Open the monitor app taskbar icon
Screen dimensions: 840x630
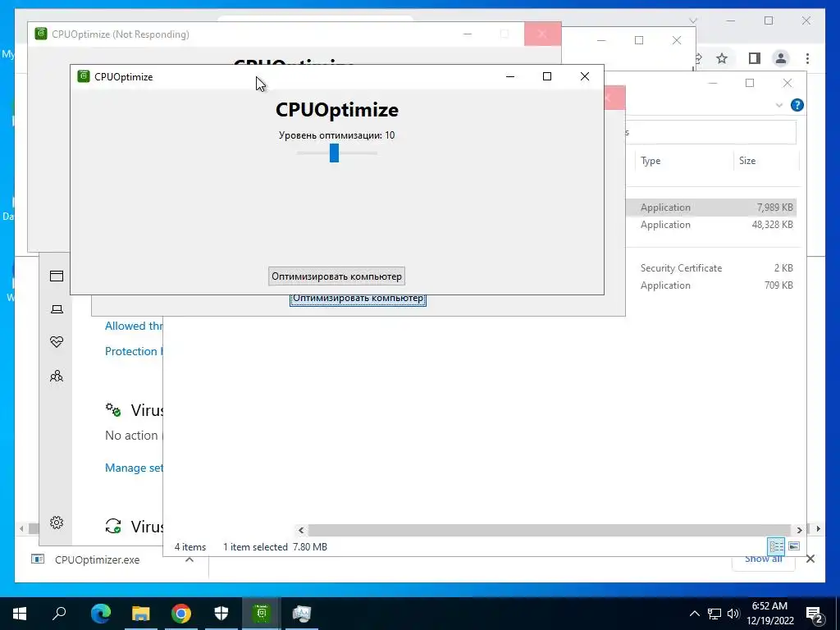(x=302, y=614)
